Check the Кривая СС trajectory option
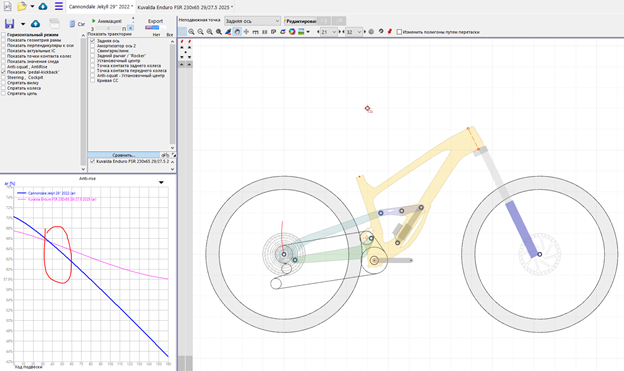 [x=93, y=80]
